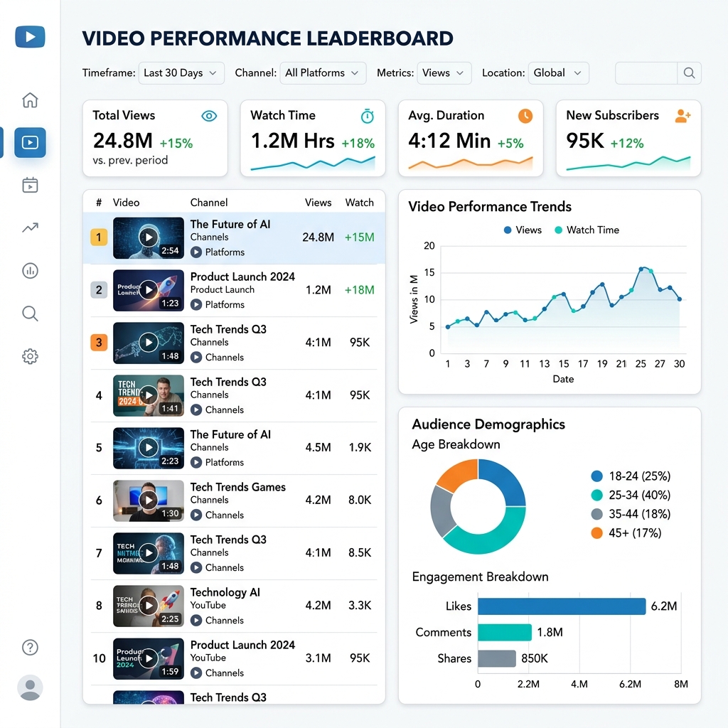This screenshot has height=728, width=728.
Task: Play the rank 1 thumbnail with 2:54 duration
Action: click(149, 237)
